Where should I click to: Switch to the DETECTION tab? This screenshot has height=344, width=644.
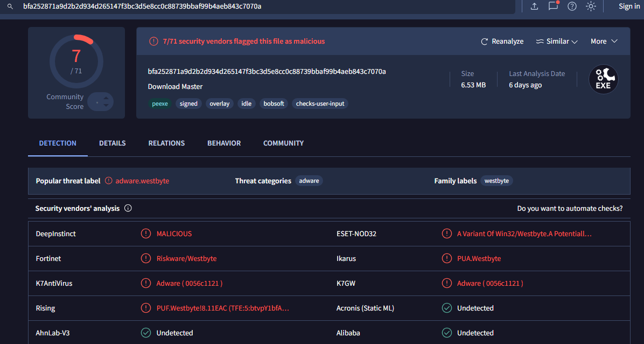(x=58, y=143)
